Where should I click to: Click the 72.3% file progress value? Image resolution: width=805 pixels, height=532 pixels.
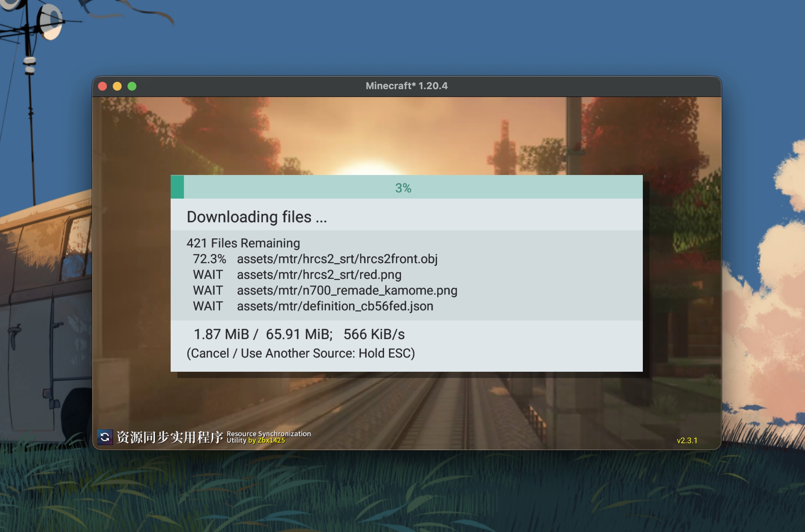pos(209,259)
